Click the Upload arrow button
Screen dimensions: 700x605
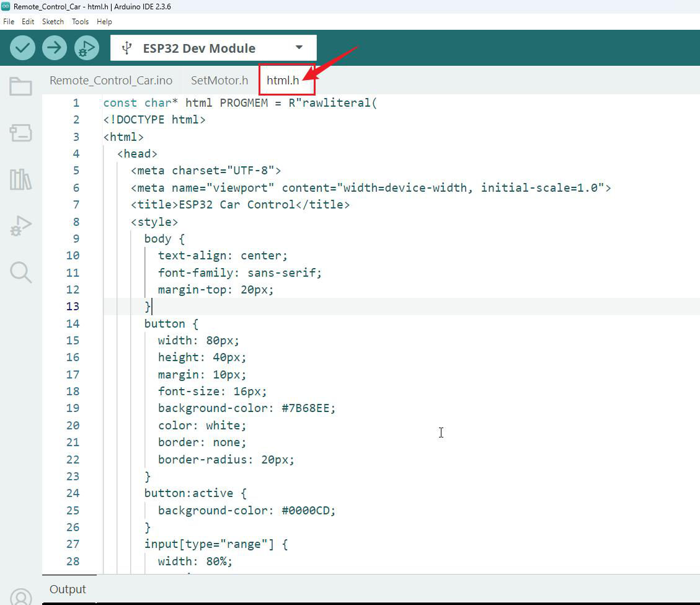point(55,48)
